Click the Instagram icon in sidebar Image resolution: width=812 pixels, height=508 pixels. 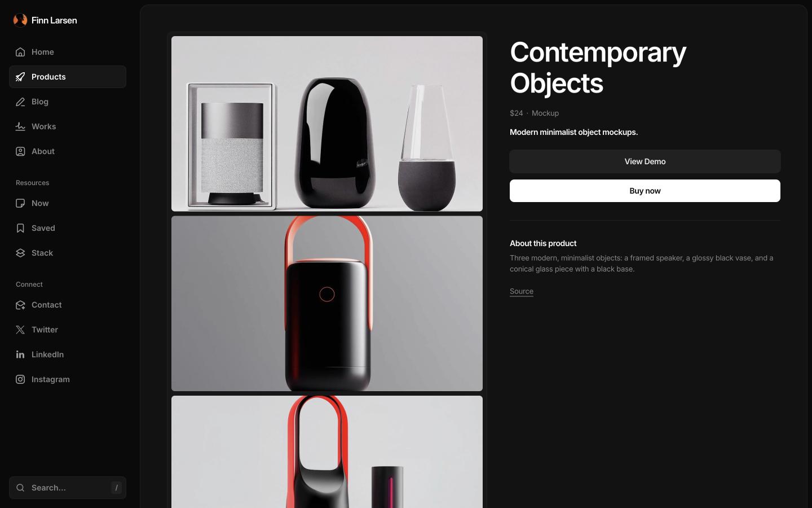click(20, 379)
